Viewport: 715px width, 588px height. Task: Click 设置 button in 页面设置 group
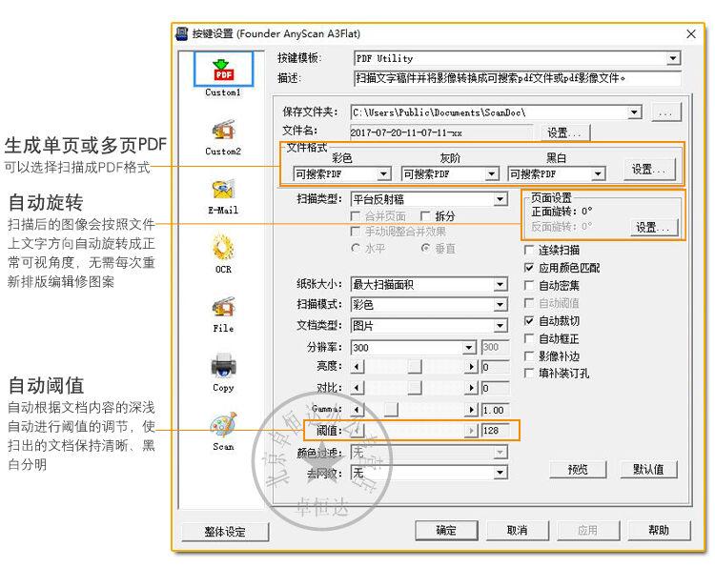pyautogui.click(x=653, y=227)
